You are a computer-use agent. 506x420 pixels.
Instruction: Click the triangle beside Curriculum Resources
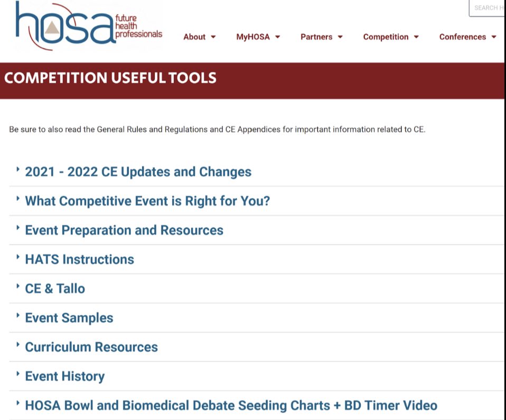(18, 344)
